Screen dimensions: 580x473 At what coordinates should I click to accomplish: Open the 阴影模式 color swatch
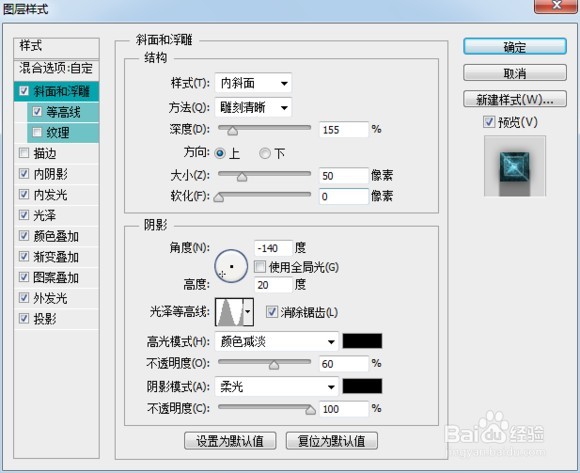click(362, 386)
